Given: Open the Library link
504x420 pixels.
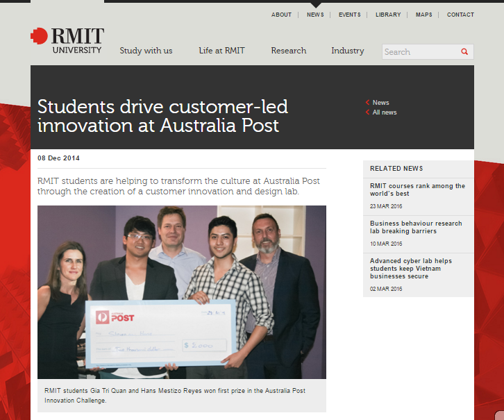Looking at the screenshot, I should pyautogui.click(x=388, y=15).
